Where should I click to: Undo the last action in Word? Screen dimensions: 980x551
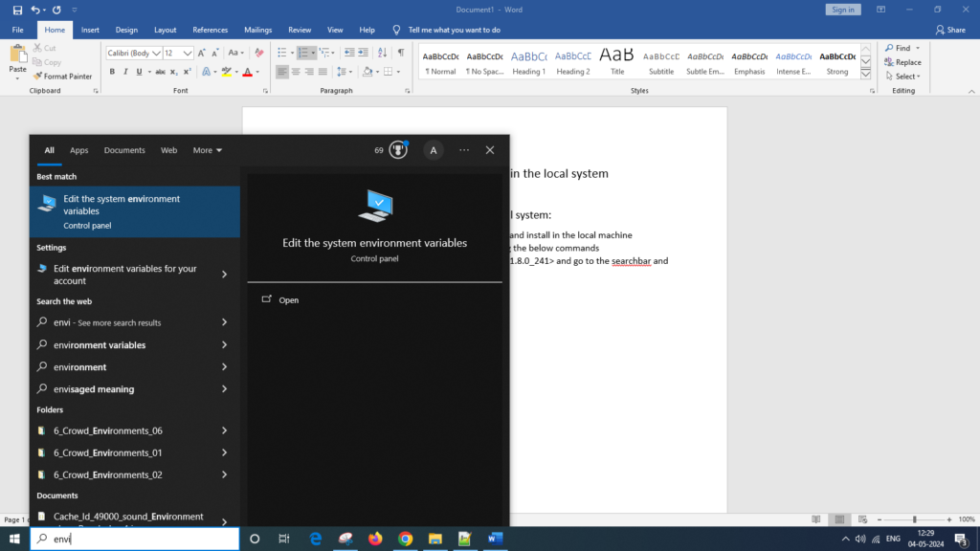35,10
